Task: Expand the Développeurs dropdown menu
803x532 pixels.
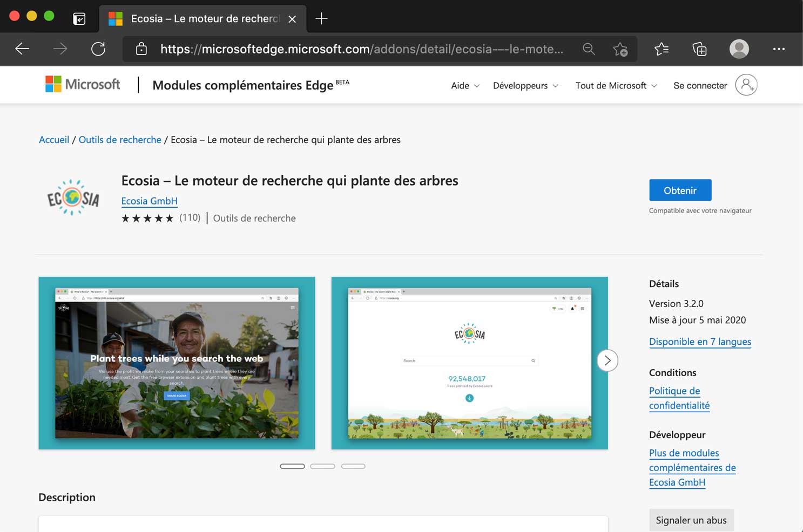Action: [526, 85]
